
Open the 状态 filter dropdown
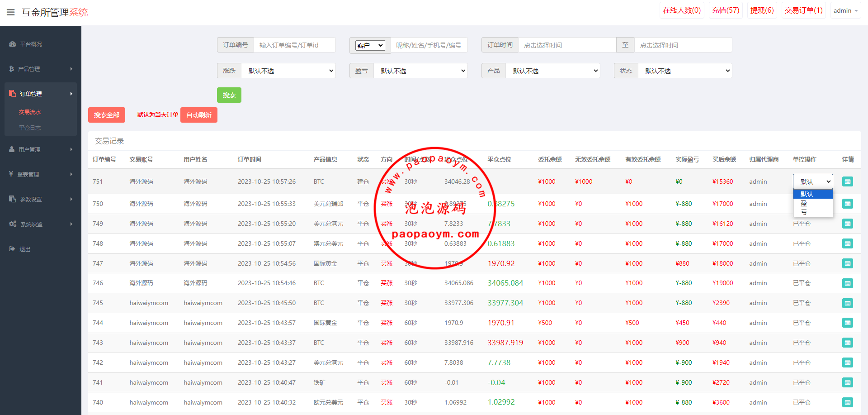coord(685,71)
